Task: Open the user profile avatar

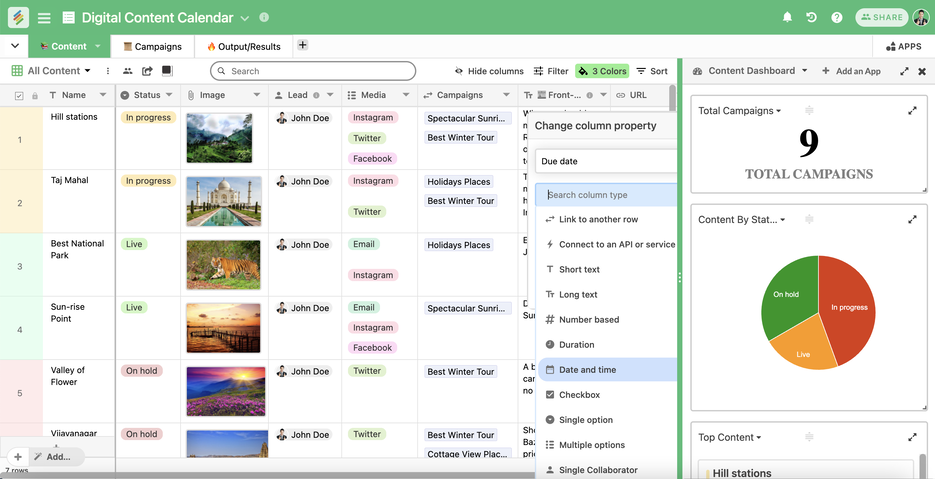Action: click(921, 17)
